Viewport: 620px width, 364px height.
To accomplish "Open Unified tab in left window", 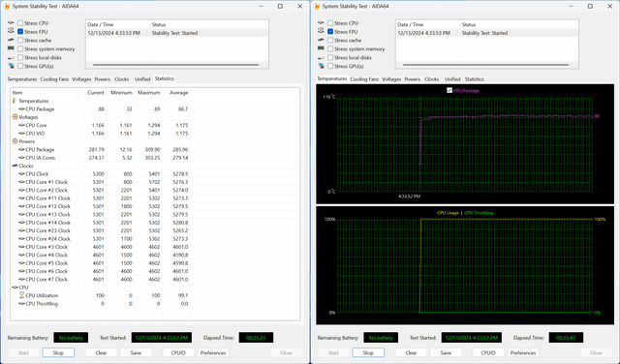I will (142, 79).
